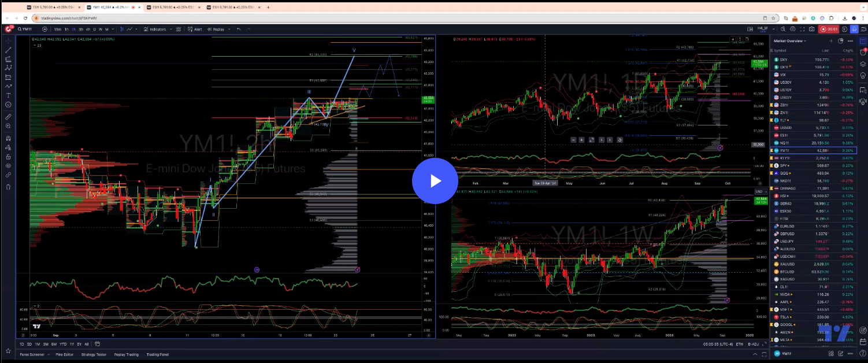This screenshot has height=363, width=868.
Task: Open the quick search magnifier icon
Action: (783, 29)
